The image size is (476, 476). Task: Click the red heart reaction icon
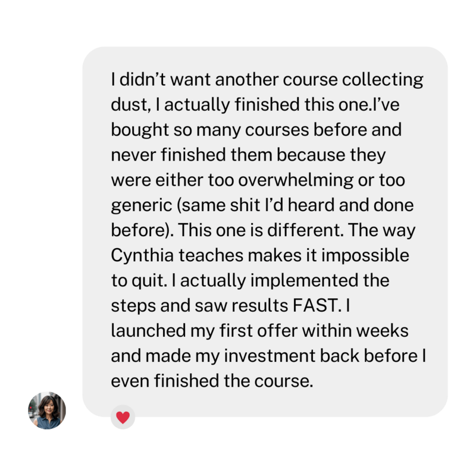[x=123, y=418]
